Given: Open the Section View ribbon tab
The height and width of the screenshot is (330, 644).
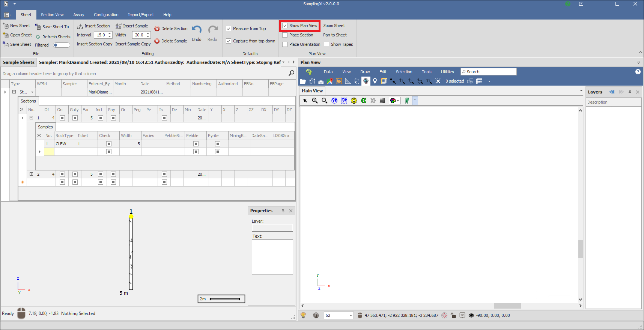Looking at the screenshot, I should coord(52,15).
